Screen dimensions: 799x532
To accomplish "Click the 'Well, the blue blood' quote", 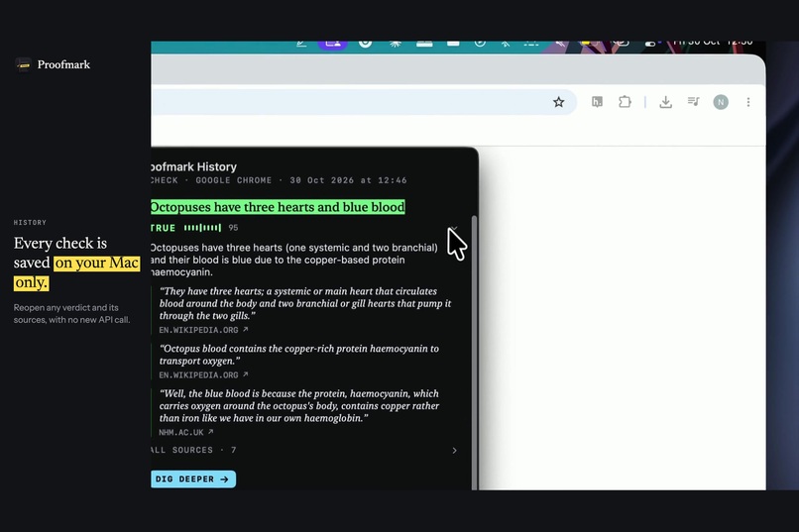I will pos(299,406).
